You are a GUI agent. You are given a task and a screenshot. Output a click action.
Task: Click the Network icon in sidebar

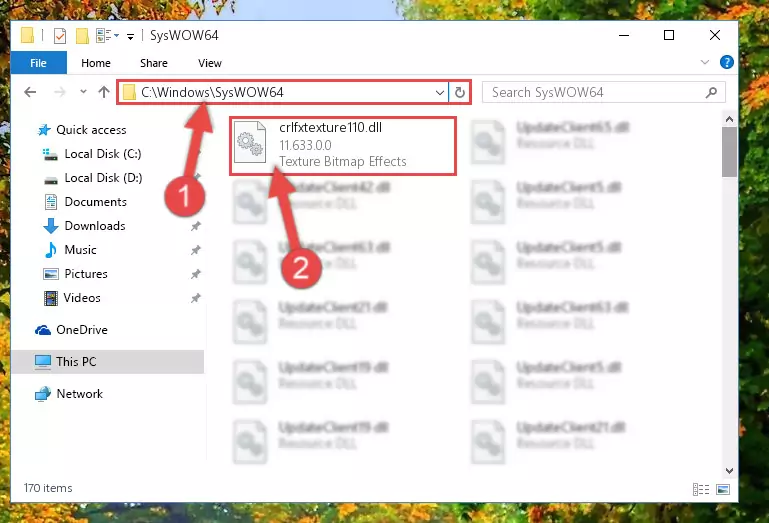pos(43,393)
